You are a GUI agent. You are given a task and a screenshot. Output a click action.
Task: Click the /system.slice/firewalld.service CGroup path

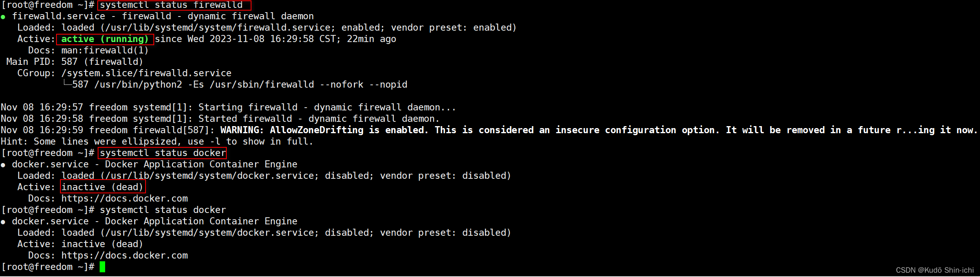(146, 73)
